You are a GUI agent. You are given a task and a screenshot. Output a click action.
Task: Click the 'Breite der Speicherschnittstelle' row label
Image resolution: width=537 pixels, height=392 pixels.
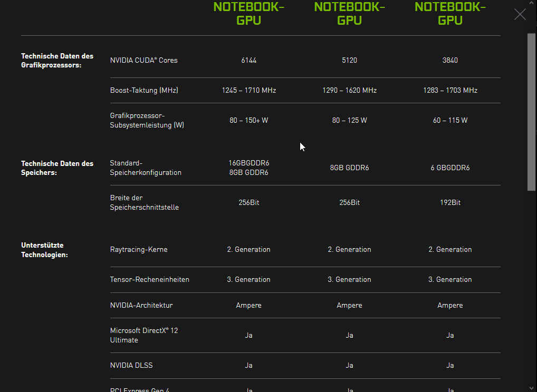(144, 202)
